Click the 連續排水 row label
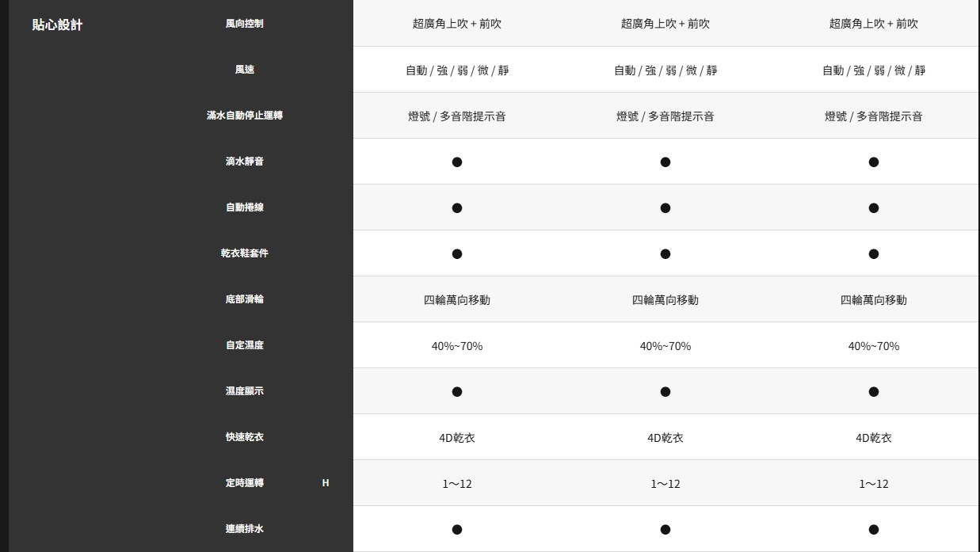The image size is (980, 552). pyautogui.click(x=244, y=529)
